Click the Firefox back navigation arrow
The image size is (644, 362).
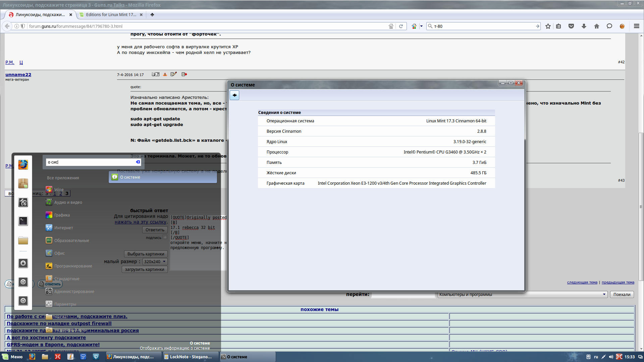pos(7,26)
